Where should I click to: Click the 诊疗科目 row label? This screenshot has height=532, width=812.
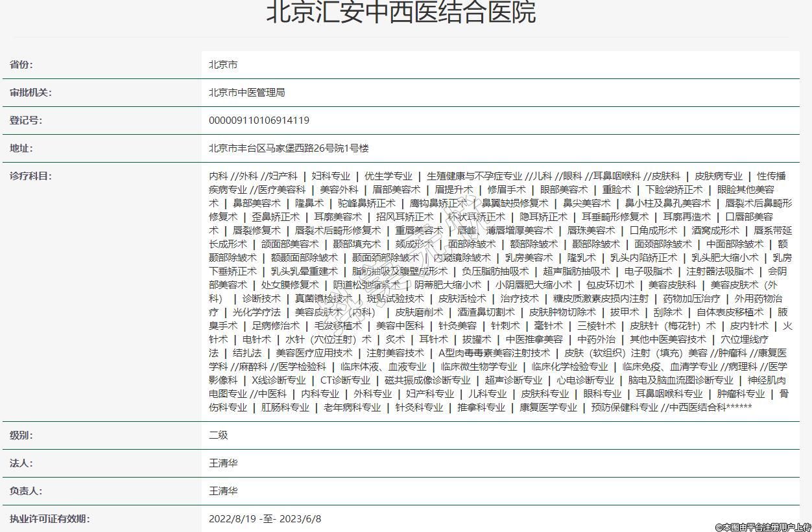[x=30, y=176]
